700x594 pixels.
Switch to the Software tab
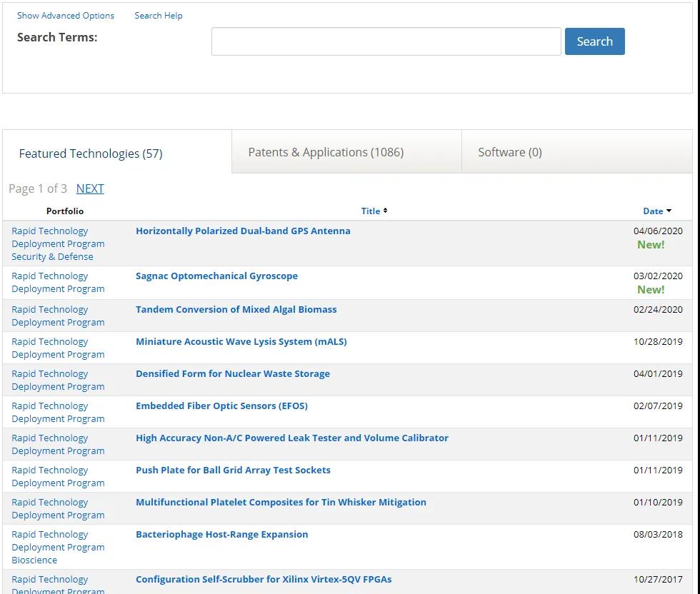510,152
